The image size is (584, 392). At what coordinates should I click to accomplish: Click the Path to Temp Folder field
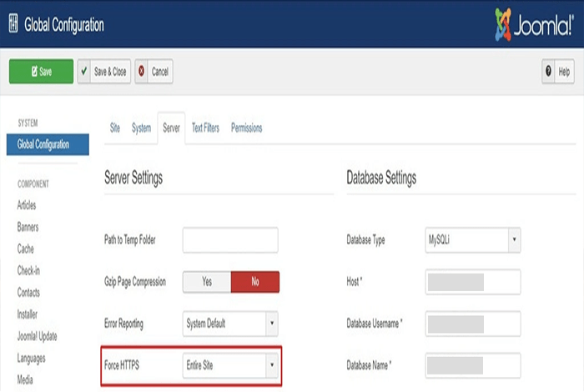click(230, 240)
